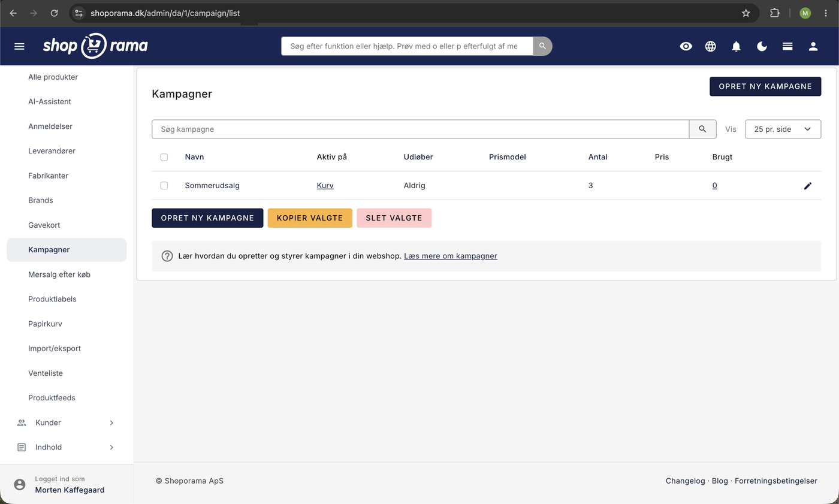
Task: Open Forretningsbetingelser footer link
Action: click(x=776, y=481)
